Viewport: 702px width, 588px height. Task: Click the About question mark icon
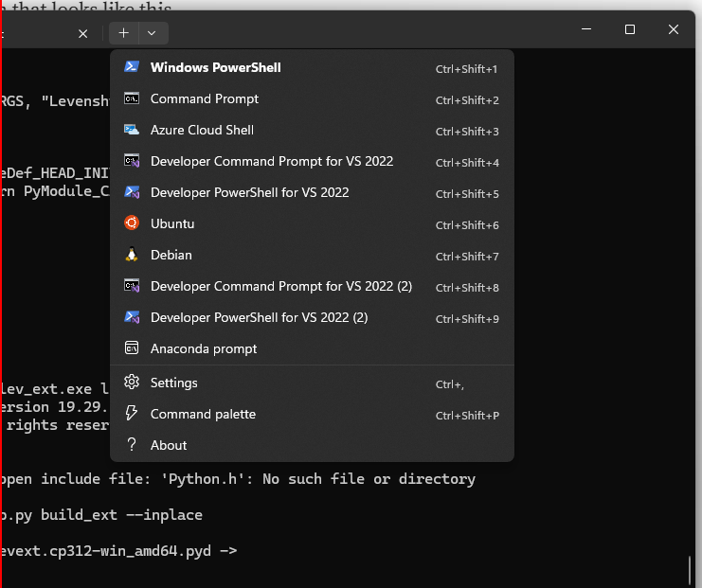pyautogui.click(x=132, y=444)
